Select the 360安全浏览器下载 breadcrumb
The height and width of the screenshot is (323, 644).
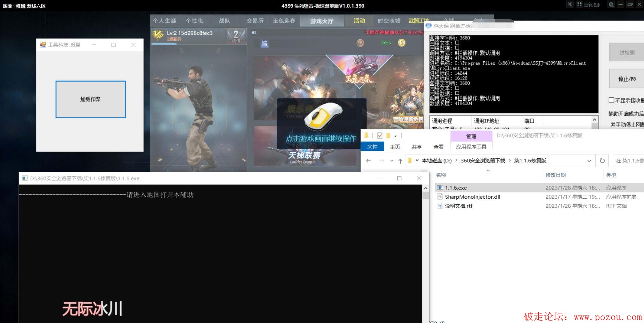tap(483, 161)
